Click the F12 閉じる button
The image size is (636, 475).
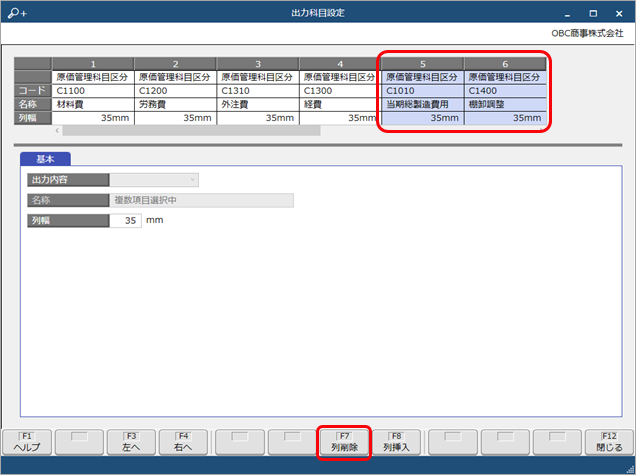(x=609, y=442)
